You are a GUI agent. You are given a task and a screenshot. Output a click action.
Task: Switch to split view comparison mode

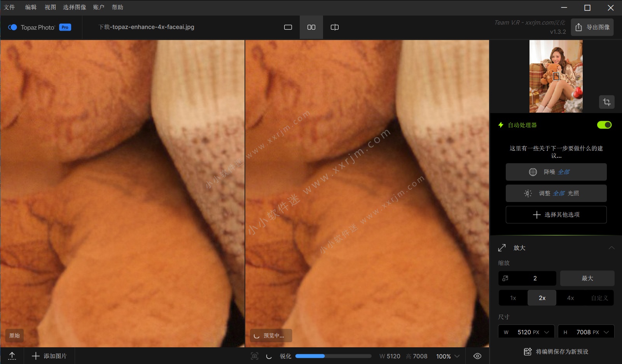tap(334, 27)
